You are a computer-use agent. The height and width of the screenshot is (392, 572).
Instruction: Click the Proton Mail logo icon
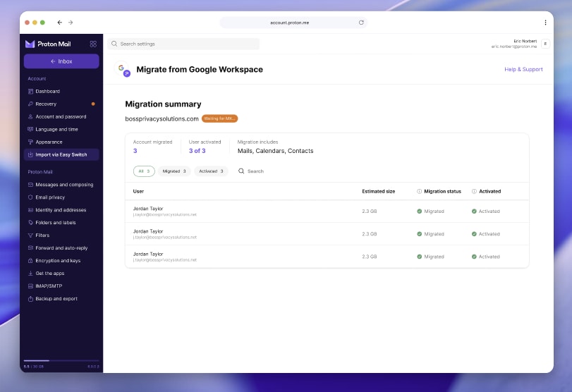pos(30,44)
